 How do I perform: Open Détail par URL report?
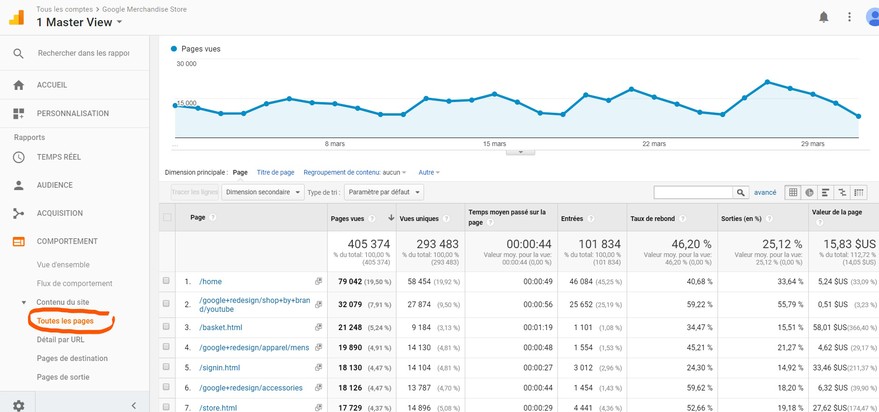[x=61, y=340]
